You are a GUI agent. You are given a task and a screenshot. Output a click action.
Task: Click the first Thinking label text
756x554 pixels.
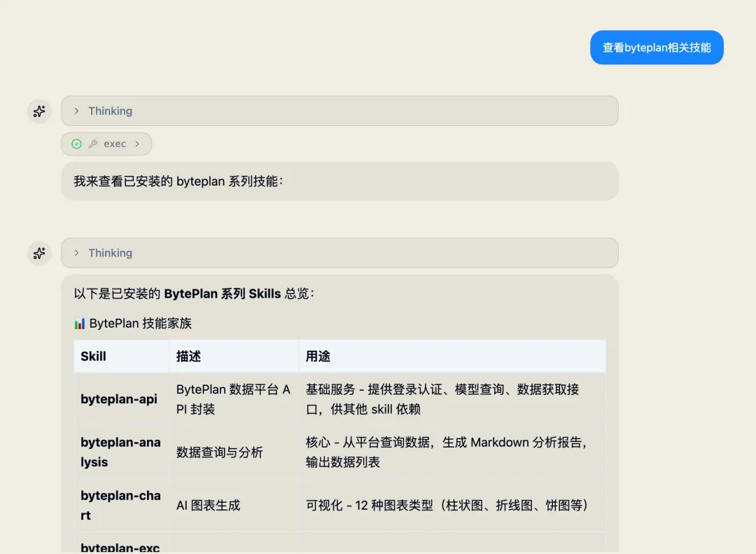(111, 111)
